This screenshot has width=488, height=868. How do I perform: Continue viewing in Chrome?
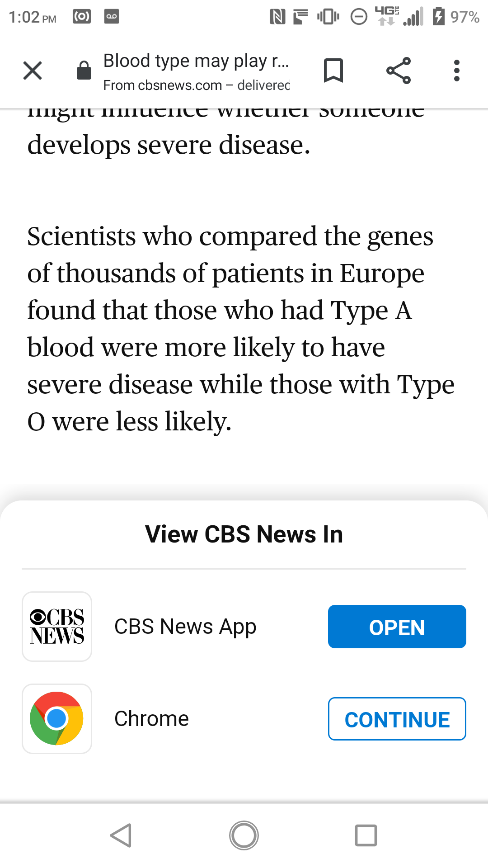397,719
